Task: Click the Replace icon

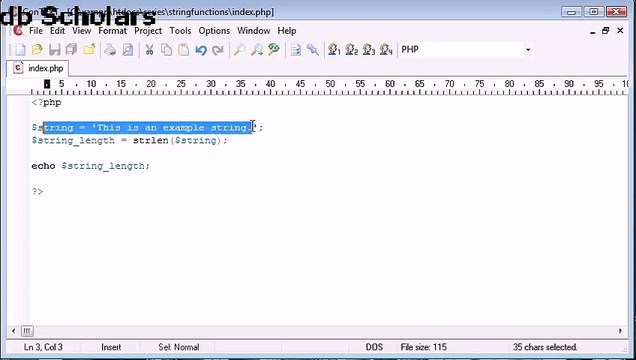Action: (274, 50)
